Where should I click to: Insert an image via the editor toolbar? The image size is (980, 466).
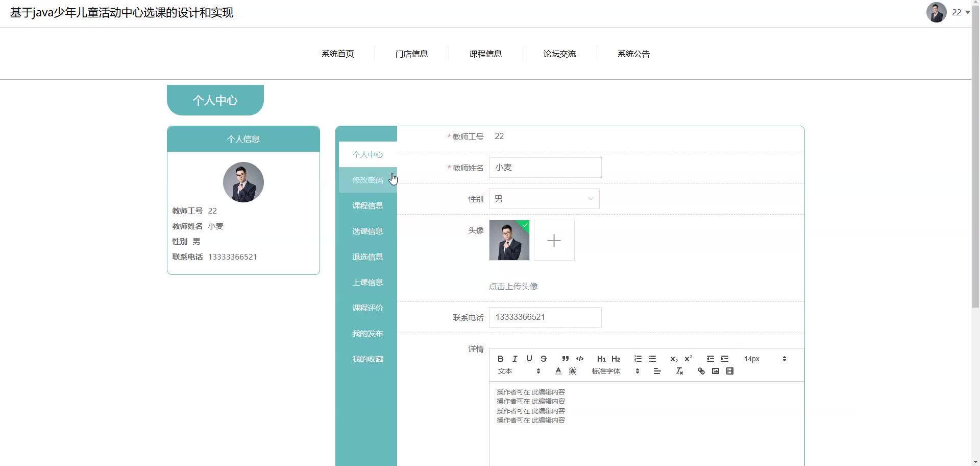click(x=716, y=371)
